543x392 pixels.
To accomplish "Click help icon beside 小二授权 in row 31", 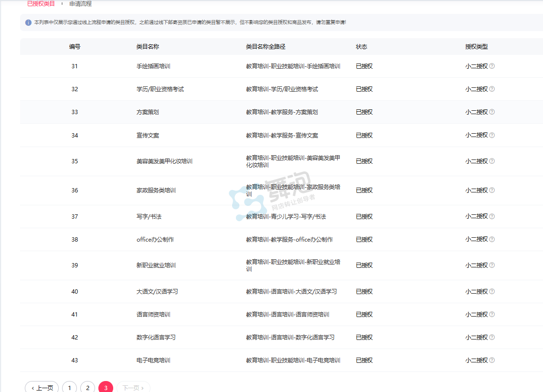I will point(492,66).
